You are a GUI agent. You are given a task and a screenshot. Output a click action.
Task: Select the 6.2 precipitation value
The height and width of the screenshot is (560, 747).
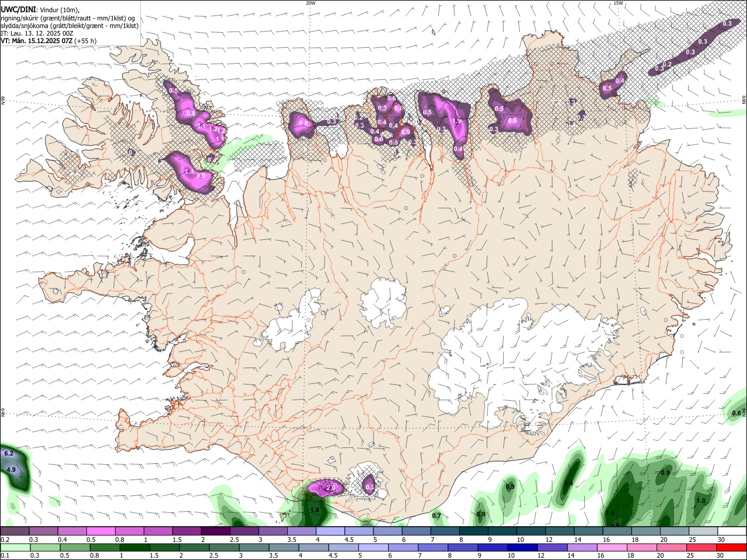[9, 453]
